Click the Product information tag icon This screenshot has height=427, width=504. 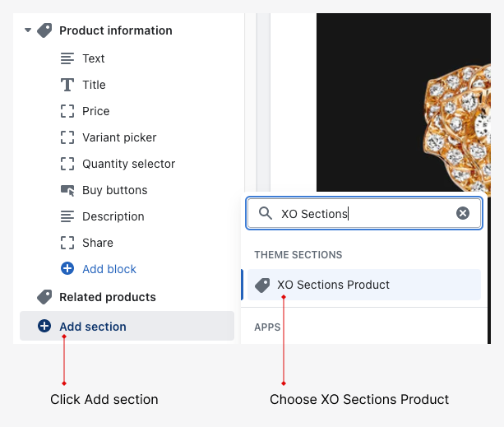click(x=45, y=30)
